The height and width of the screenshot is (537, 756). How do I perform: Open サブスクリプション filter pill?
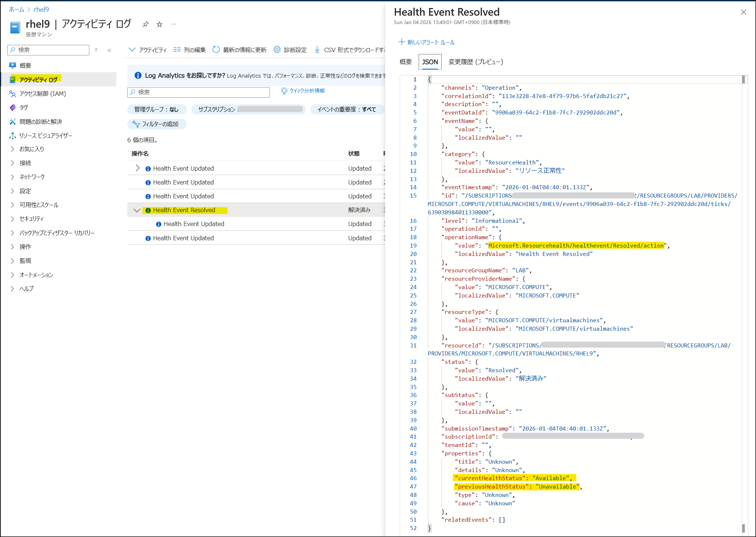click(x=249, y=109)
